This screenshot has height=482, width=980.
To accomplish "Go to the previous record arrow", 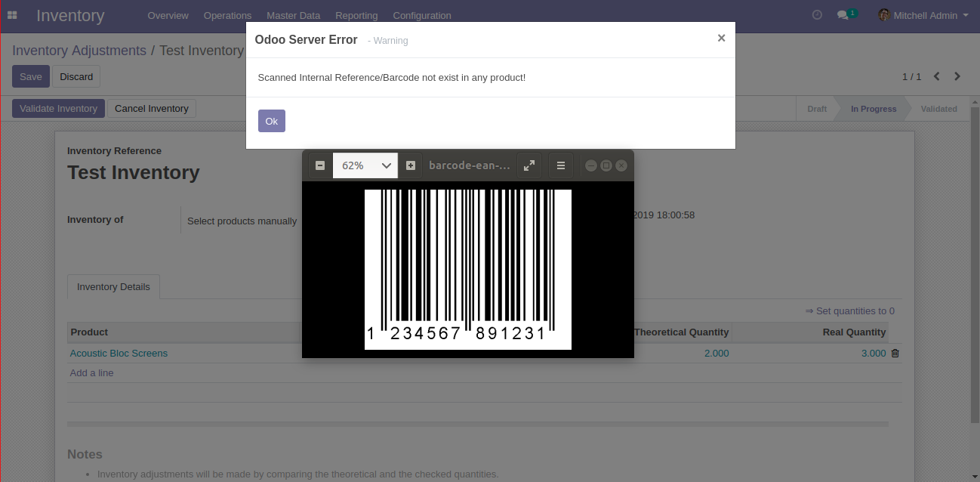I will pyautogui.click(x=937, y=76).
